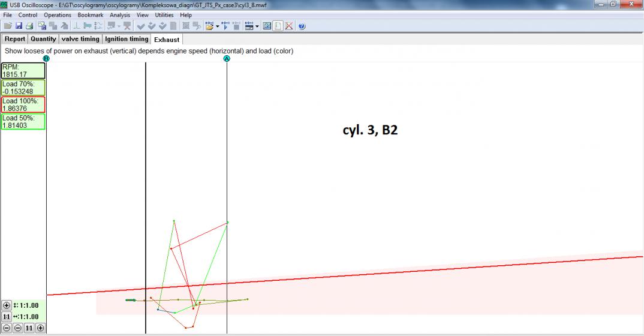Screen dimensions: 644x336
Task: Click cursor marker A at top of chart
Action: coord(227,58)
